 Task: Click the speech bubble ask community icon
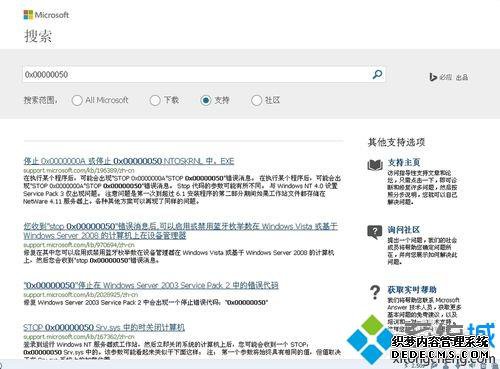375,232
